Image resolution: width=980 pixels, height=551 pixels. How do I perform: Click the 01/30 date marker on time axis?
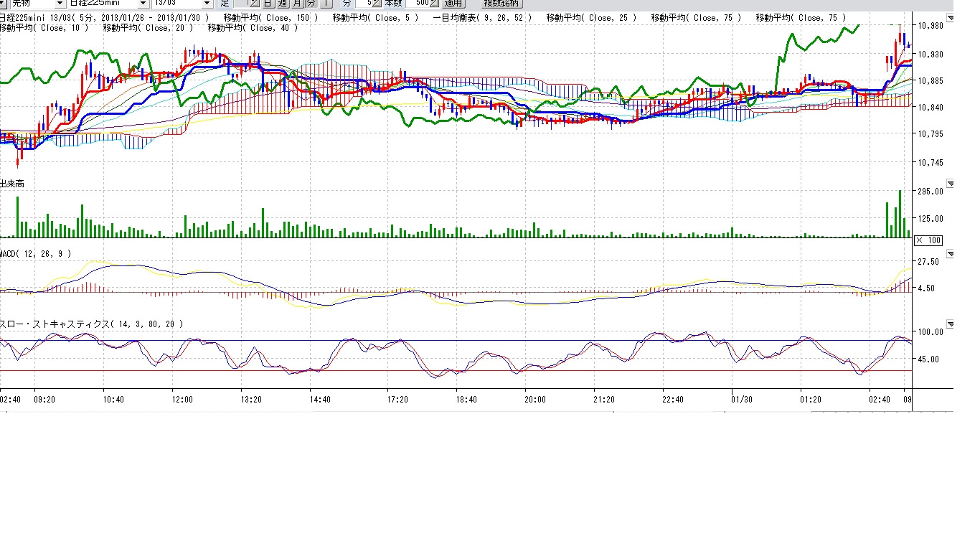tap(741, 400)
